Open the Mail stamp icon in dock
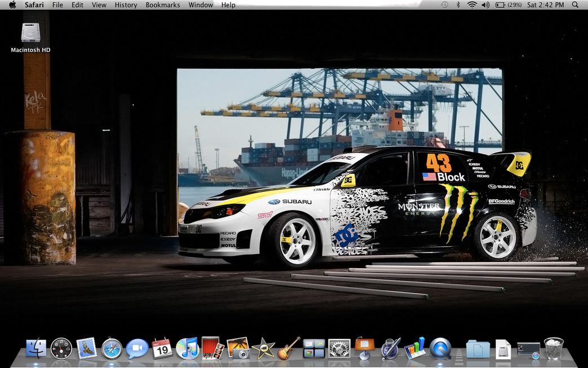The width and height of the screenshot is (588, 368). tap(86, 348)
